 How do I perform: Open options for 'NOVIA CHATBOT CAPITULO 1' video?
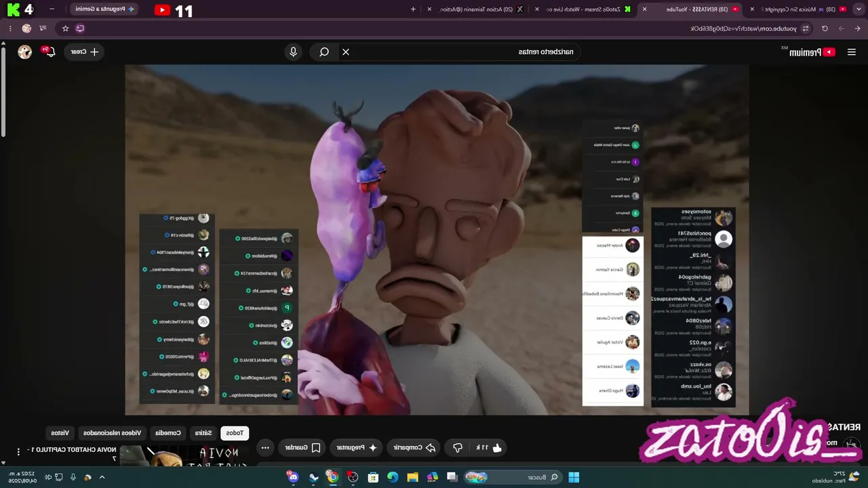click(18, 451)
